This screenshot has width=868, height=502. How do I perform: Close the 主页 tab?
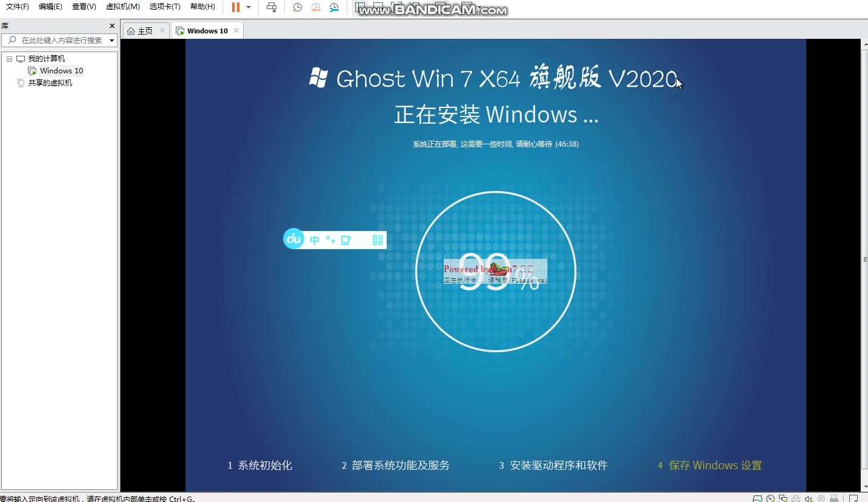(162, 30)
